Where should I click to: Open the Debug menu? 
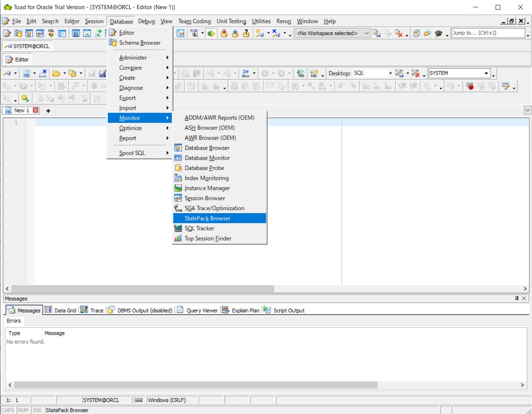(x=147, y=21)
